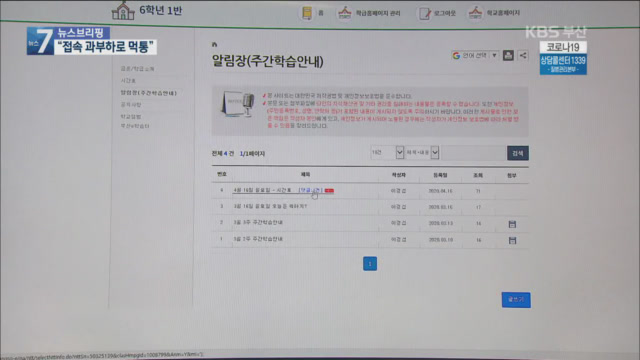Click the search keyword input field
The height and width of the screenshot is (360, 640).
pyautogui.click(x=473, y=153)
